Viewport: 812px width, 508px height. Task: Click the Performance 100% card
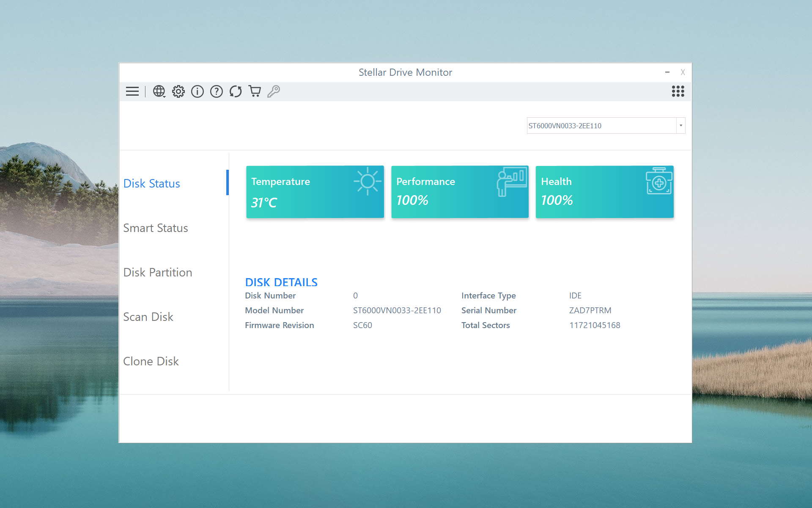(460, 192)
